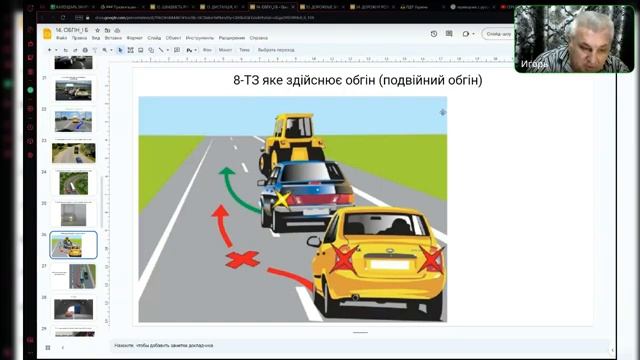Click the camera/meet icon in the header
The width and height of the screenshot is (640, 360).
(x=466, y=34)
